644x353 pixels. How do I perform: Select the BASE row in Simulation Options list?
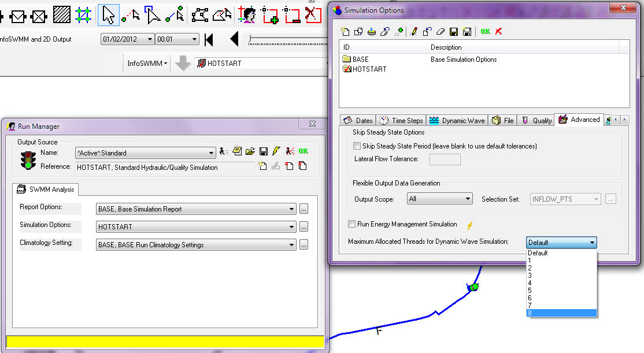coord(484,60)
